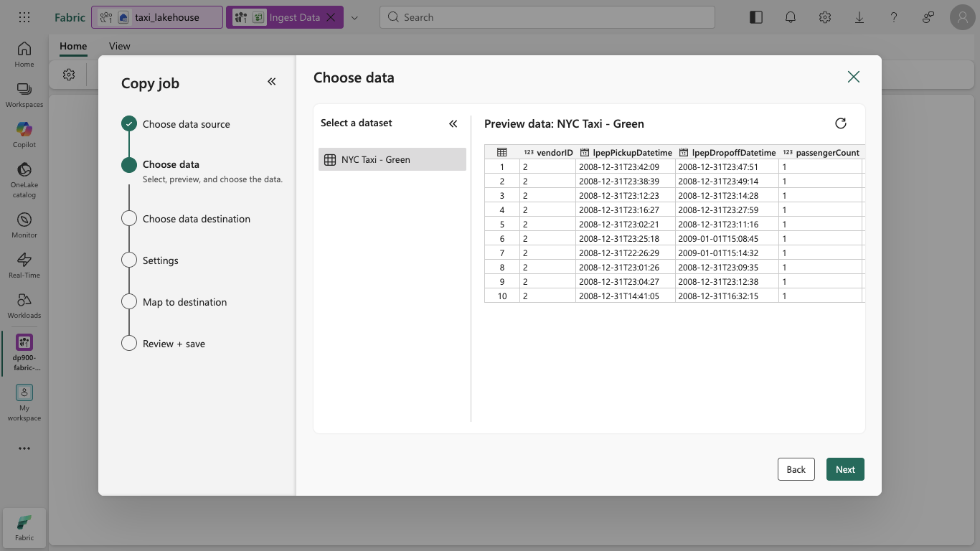980x551 pixels.
Task: Open Workspaces in the left sidebar
Action: [x=24, y=94]
